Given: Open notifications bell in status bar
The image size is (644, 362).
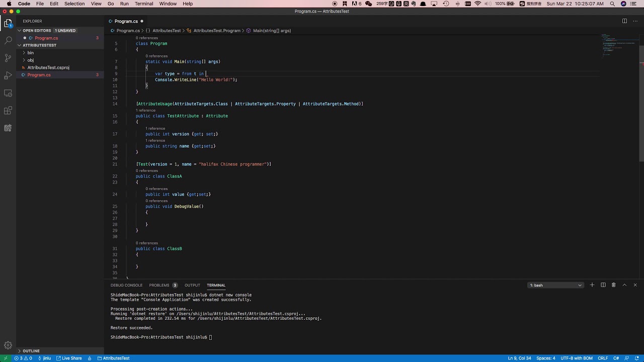Looking at the screenshot, I should pyautogui.click(x=636, y=358).
